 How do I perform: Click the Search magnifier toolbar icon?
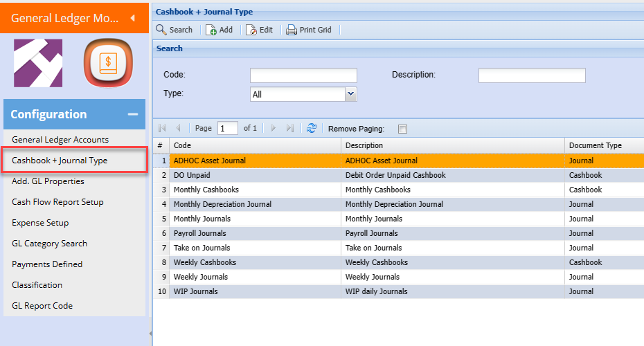[x=161, y=30]
